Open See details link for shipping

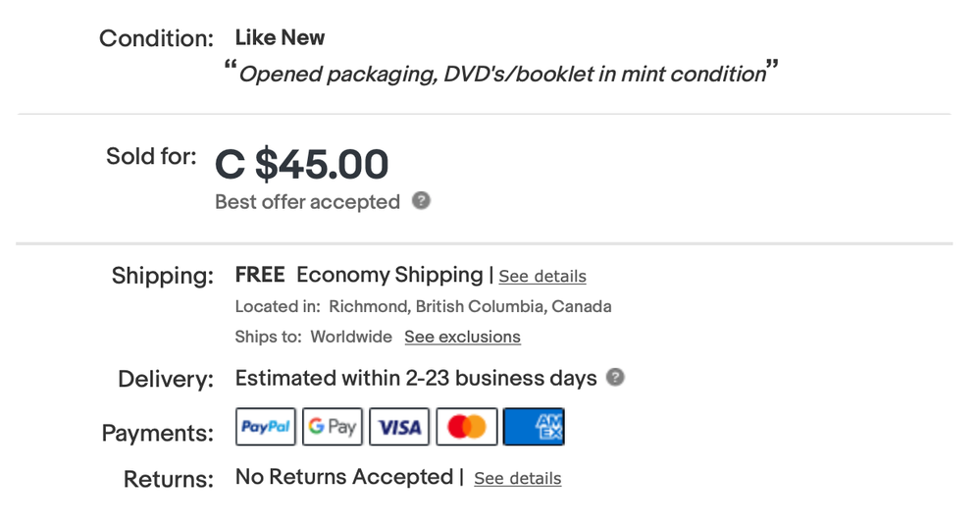(x=542, y=277)
